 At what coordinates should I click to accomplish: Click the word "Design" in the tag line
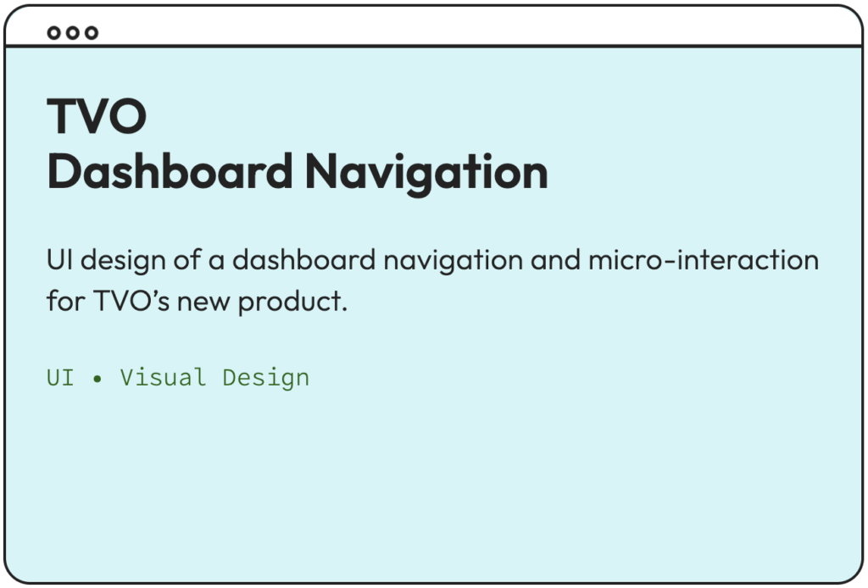266,377
